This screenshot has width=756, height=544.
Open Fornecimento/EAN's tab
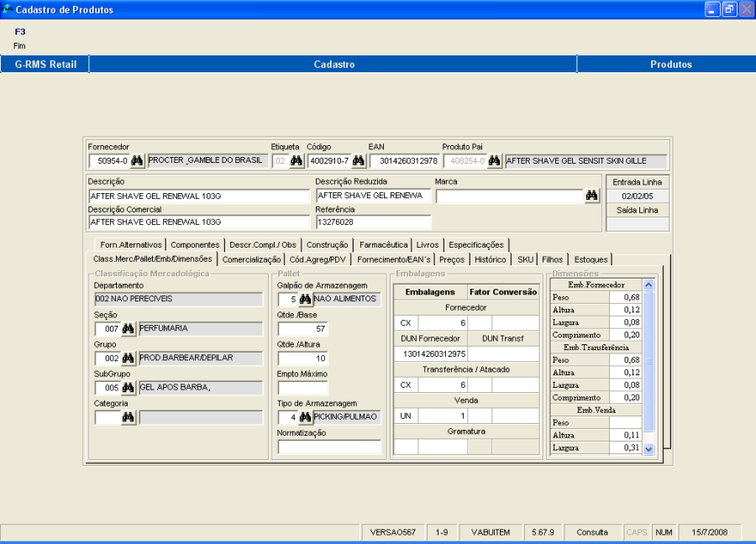(393, 259)
